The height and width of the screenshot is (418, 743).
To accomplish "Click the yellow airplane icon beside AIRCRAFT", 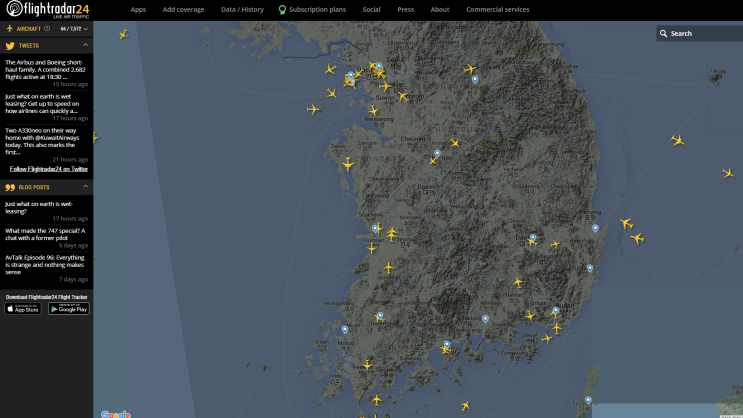I will 9,29.
